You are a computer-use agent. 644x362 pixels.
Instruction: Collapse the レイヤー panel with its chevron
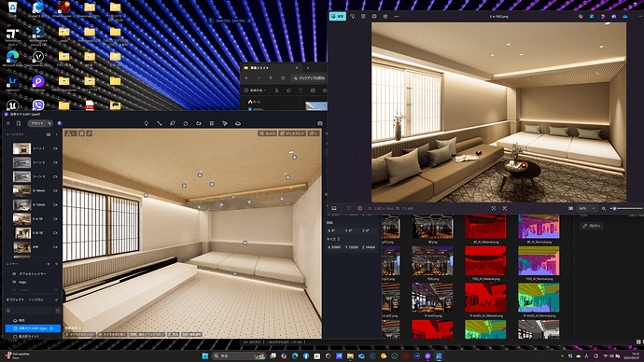click(x=56, y=264)
